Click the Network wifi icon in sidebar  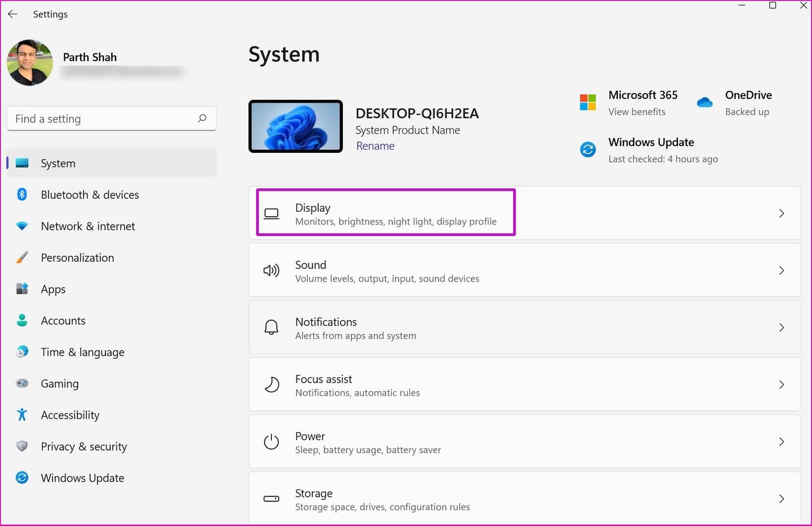[22, 226]
